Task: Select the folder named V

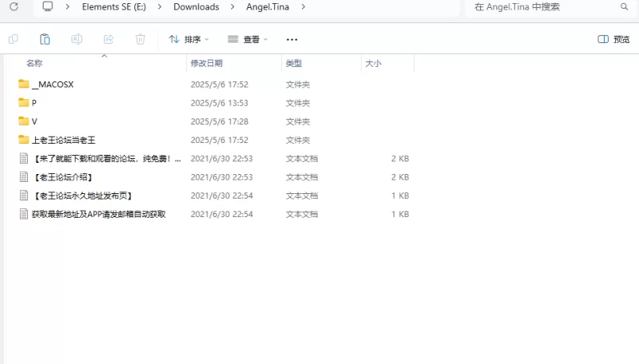Action: pos(34,121)
